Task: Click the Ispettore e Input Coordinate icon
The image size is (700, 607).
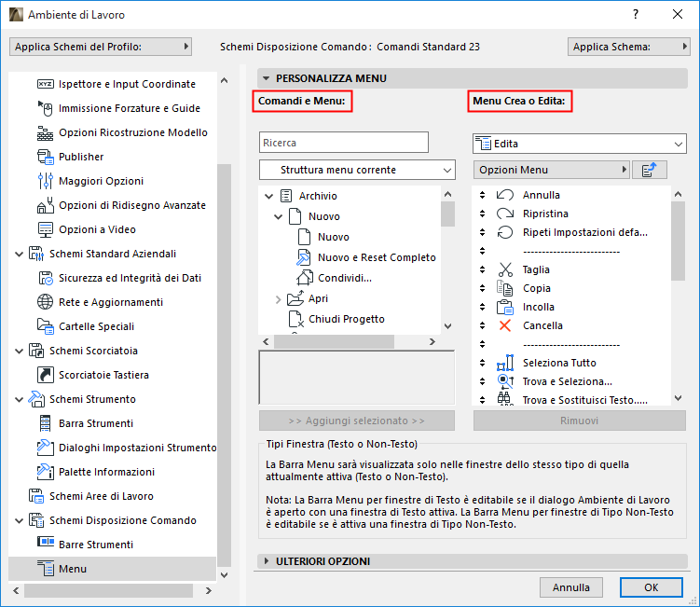Action: [45, 84]
